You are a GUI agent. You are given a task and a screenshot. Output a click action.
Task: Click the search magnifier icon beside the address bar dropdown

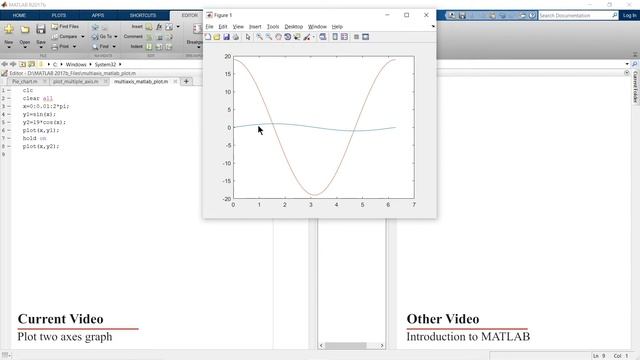coord(634,64)
